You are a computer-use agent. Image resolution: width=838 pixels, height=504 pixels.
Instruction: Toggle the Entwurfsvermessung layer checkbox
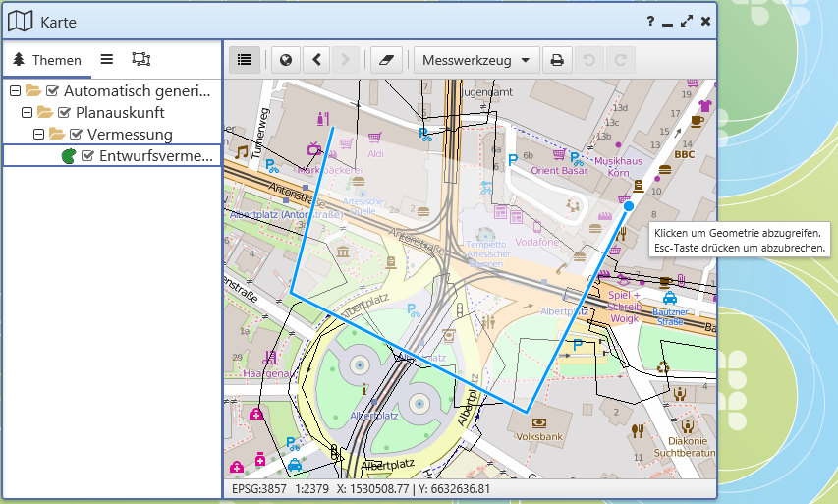(x=87, y=156)
